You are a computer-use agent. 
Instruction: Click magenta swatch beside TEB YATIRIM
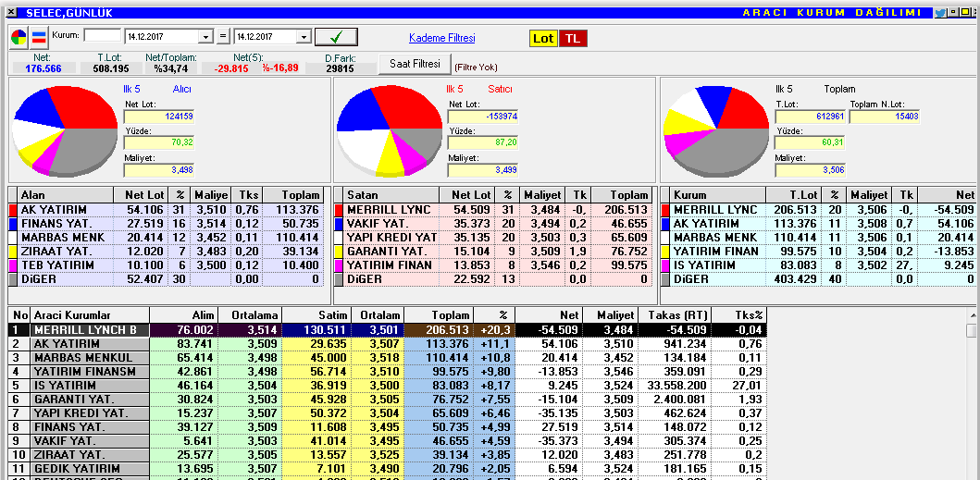coord(13,265)
